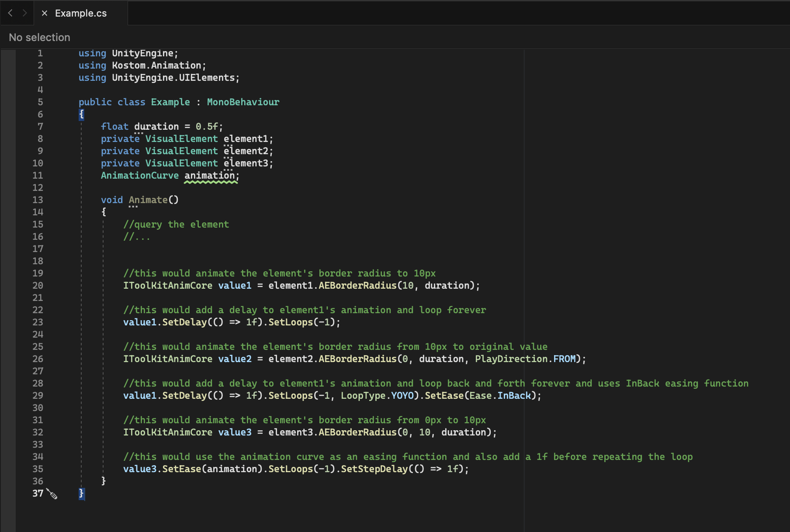Click the YOYO loop type value
Viewport: 790px width, 532px height.
tap(402, 396)
